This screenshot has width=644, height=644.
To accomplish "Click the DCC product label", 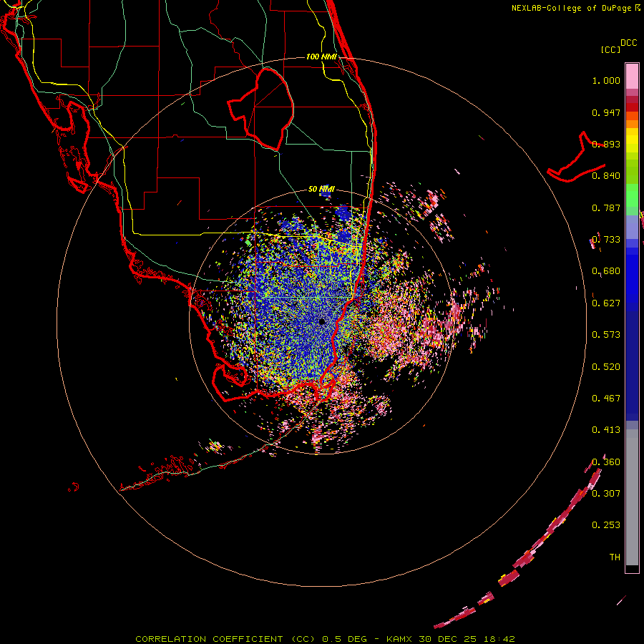I will [628, 43].
